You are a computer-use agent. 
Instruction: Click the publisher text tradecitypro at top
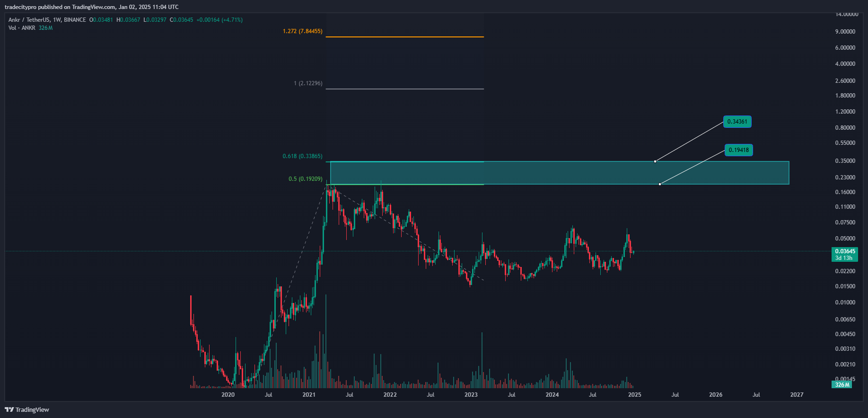[20, 7]
